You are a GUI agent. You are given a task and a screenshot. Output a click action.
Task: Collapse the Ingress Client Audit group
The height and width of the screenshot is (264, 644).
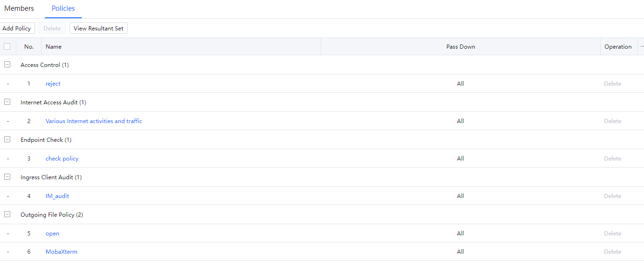tap(7, 177)
